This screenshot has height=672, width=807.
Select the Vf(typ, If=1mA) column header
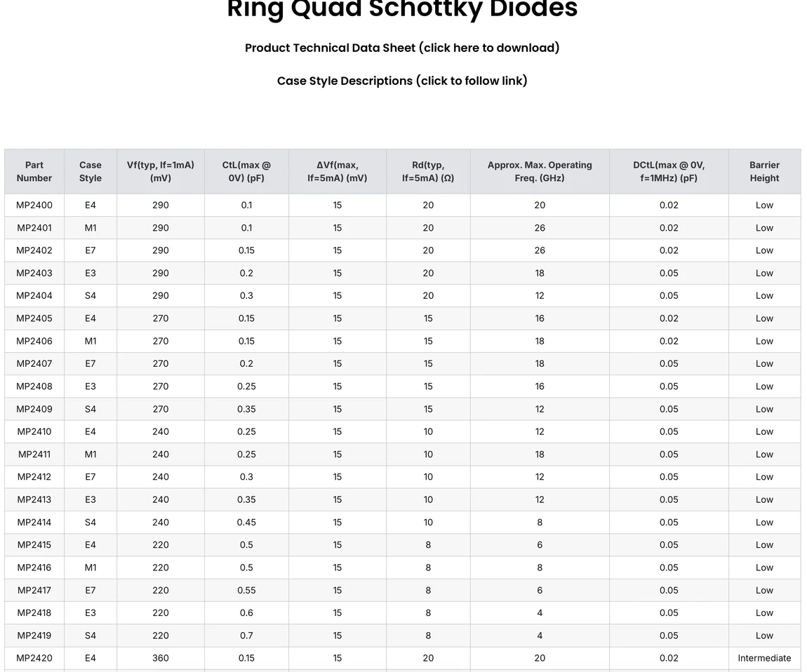coord(161,171)
